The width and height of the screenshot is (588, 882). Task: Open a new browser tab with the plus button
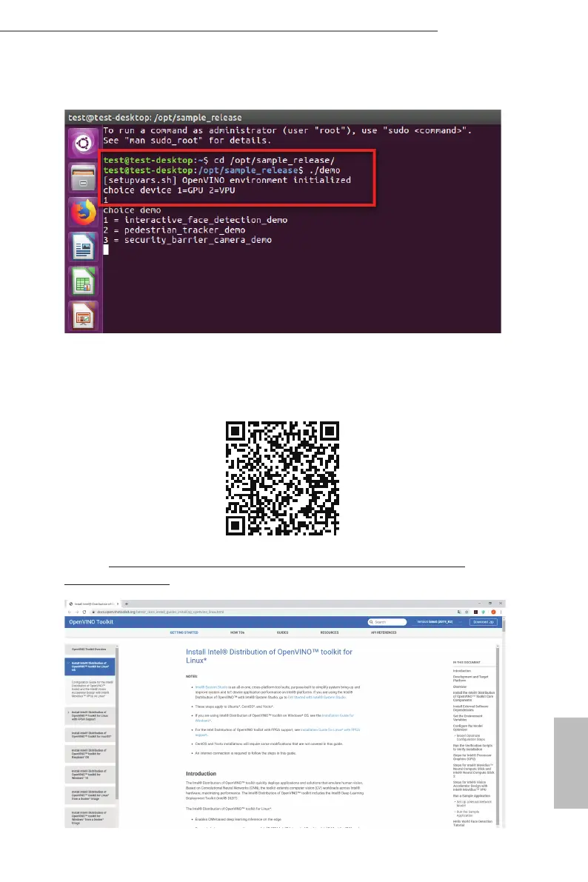click(126, 604)
